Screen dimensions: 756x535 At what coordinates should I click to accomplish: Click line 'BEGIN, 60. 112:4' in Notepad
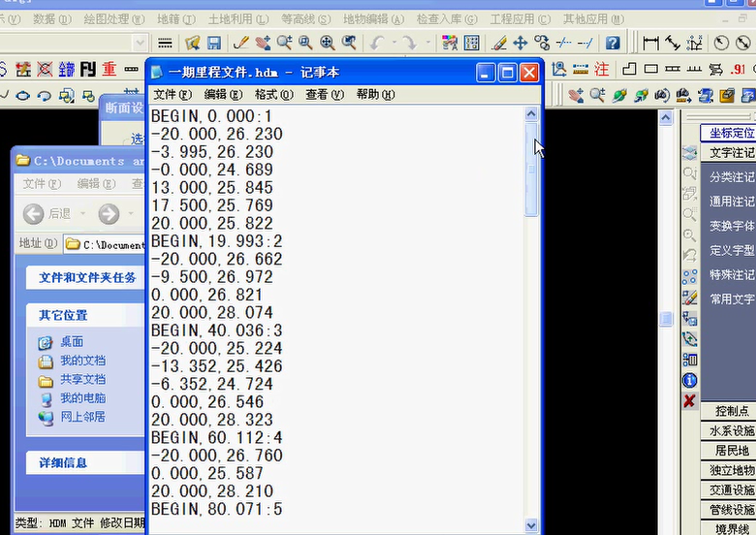click(x=217, y=438)
